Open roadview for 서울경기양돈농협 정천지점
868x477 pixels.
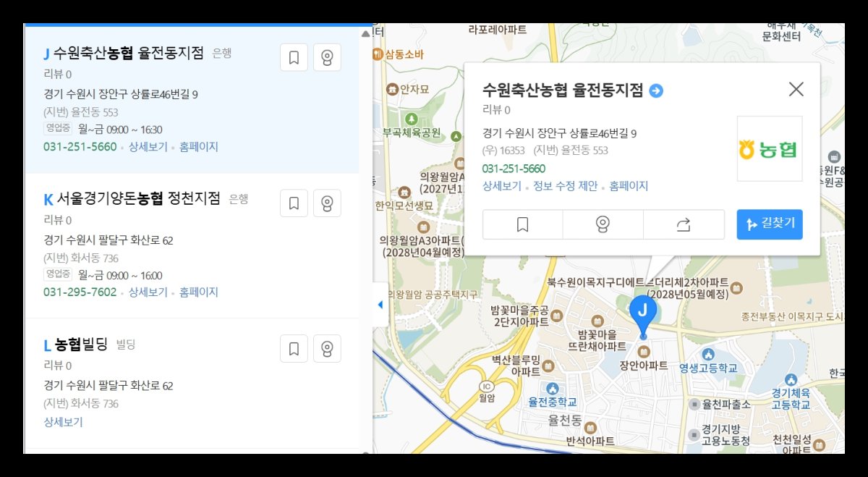tap(327, 203)
